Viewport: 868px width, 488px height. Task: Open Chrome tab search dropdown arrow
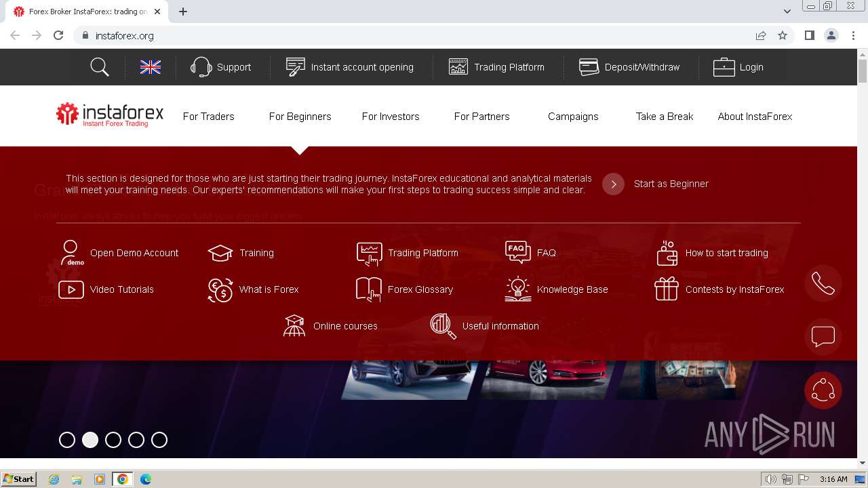point(787,12)
